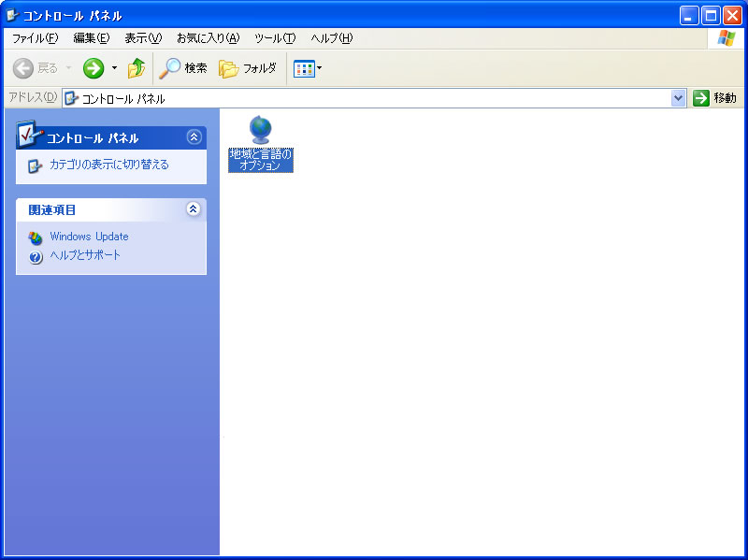This screenshot has height=560, width=748.
Task: Go up one folder level
Action: click(x=137, y=68)
